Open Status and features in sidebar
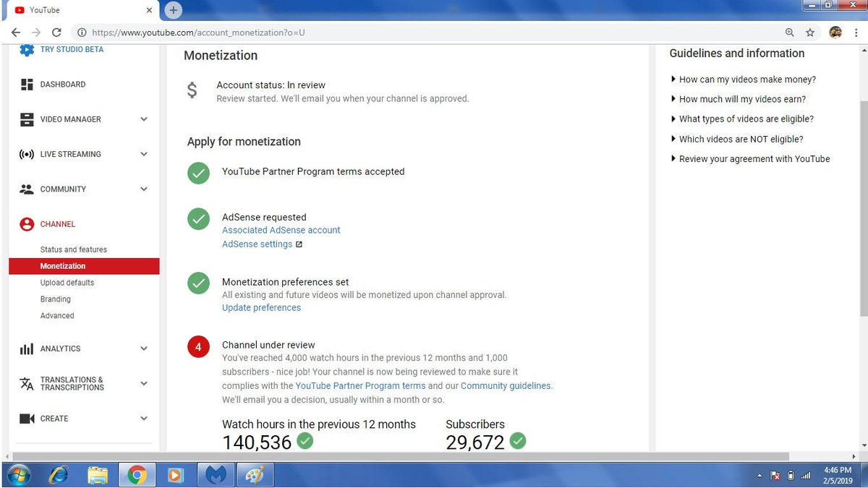Image resolution: width=868 pixels, height=488 pixels. pyautogui.click(x=74, y=249)
